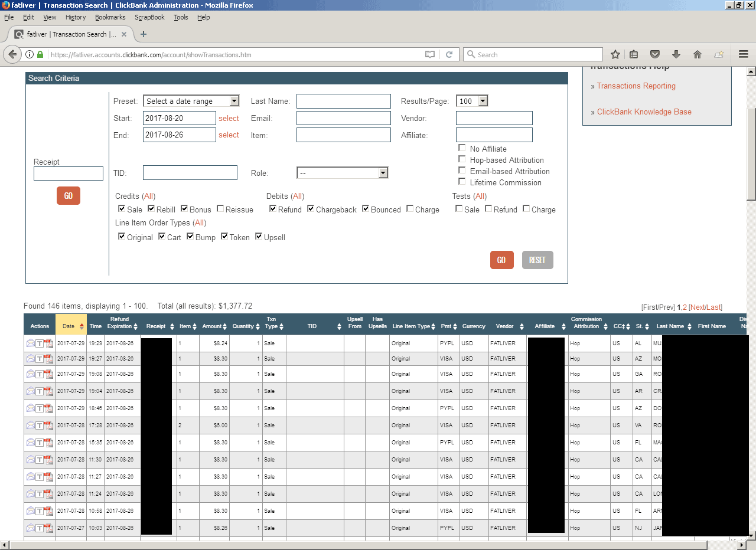Open the Tools menu

(x=181, y=17)
